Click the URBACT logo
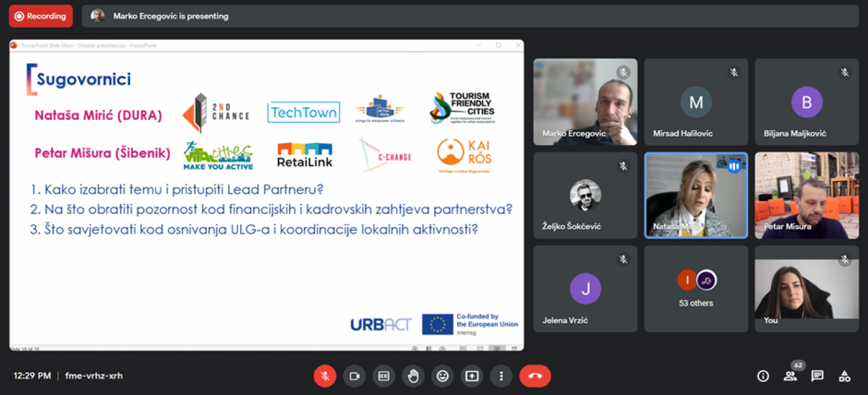The image size is (868, 395). click(380, 325)
